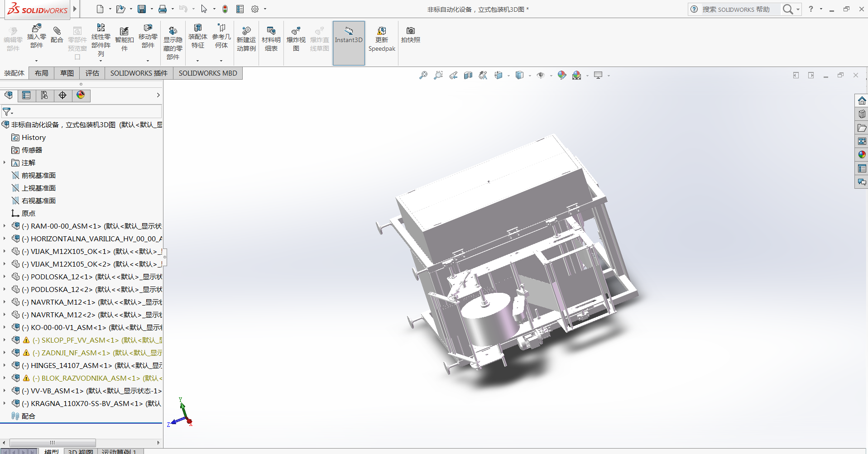The width and height of the screenshot is (868, 454).
Task: Click the Take Snapshot (拍快照) camera icon
Action: pyautogui.click(x=410, y=31)
